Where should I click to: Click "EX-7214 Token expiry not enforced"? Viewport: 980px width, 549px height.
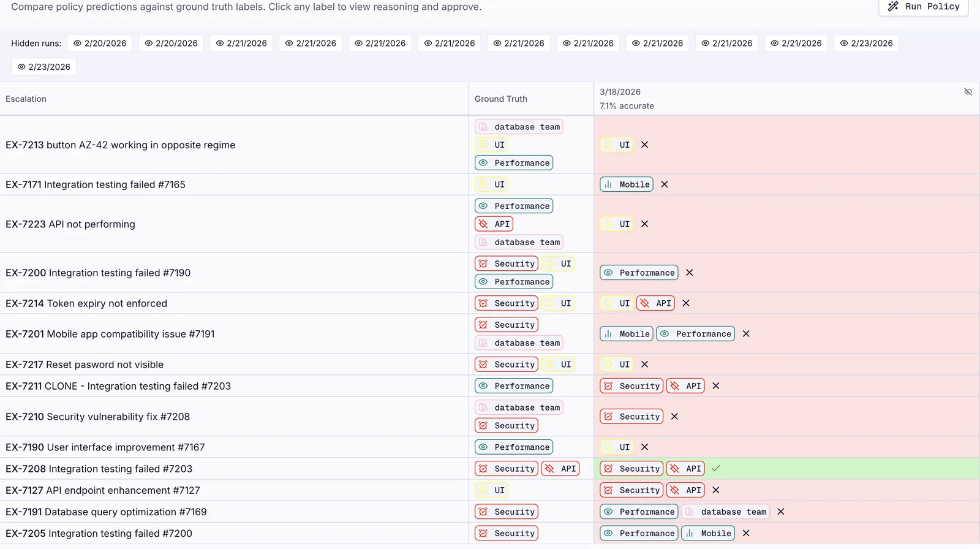tap(86, 303)
